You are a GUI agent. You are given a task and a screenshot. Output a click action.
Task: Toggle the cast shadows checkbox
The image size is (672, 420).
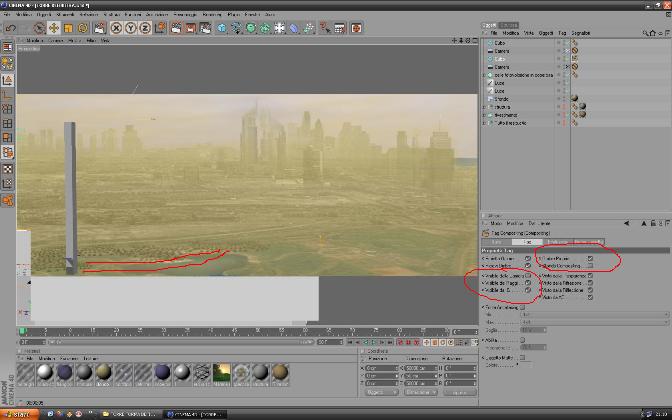[x=528, y=258]
